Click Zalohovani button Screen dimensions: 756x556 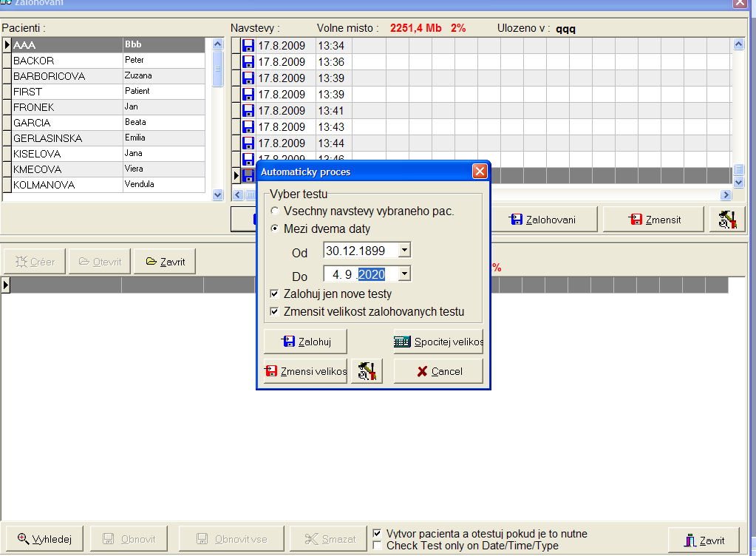tap(544, 220)
